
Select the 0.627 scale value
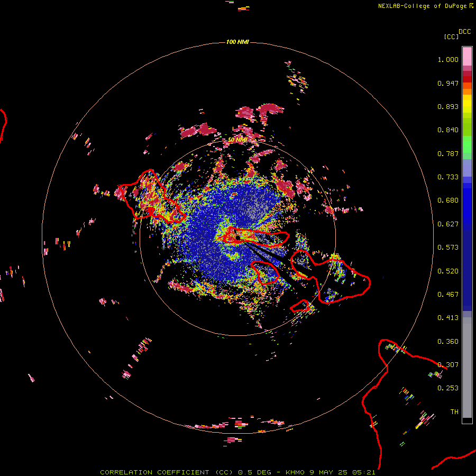[x=448, y=224]
